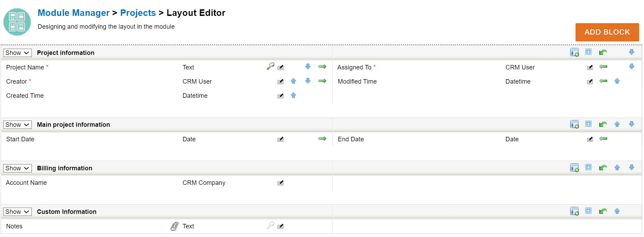Move Custom Information block up
Viewport: 644px width, 237px height.
pyautogui.click(x=617, y=211)
